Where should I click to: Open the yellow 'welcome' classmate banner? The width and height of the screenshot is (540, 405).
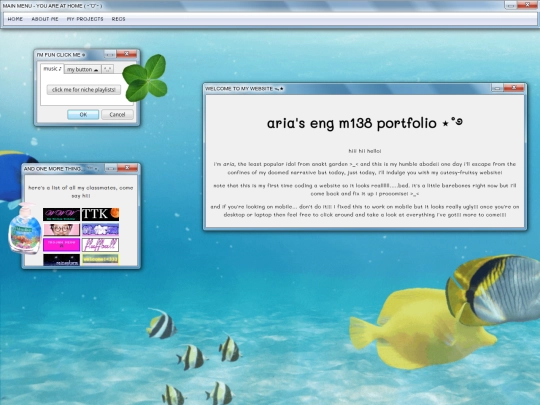[100, 260]
